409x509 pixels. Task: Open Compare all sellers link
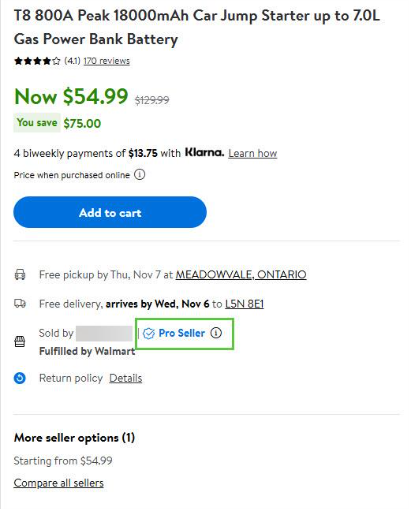59,483
